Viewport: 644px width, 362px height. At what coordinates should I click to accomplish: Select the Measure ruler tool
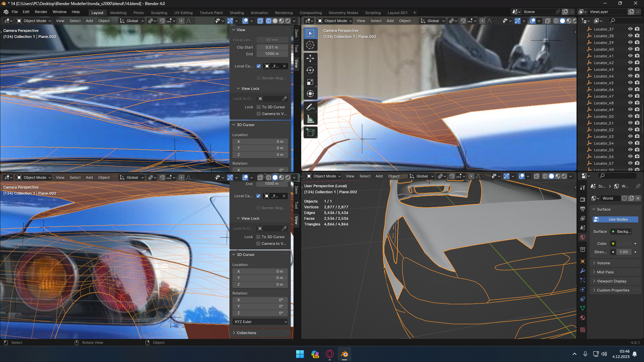click(x=310, y=119)
